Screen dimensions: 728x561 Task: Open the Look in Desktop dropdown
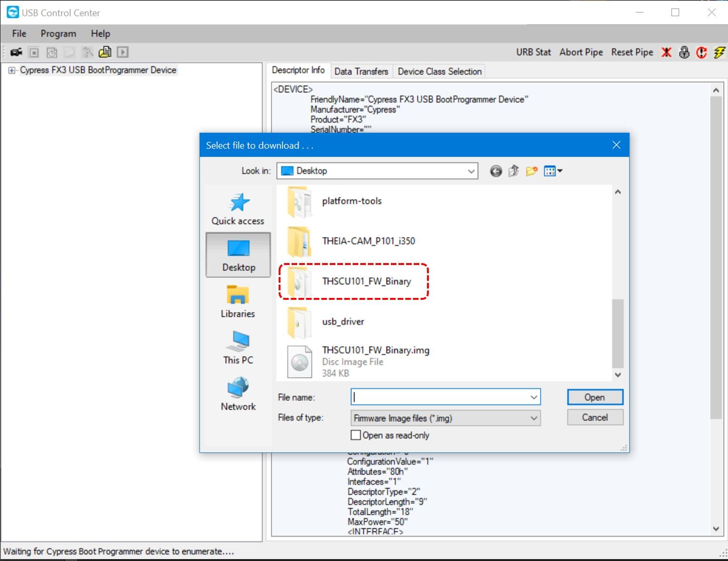377,171
